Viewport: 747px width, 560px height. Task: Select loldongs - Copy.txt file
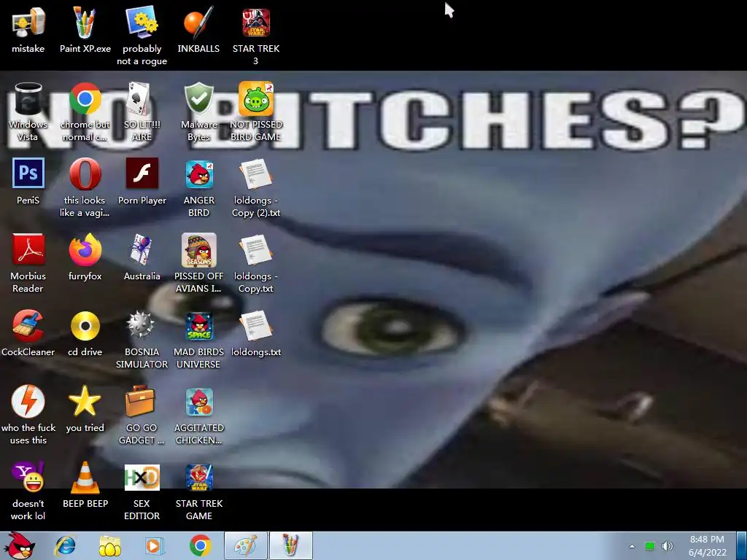pos(256,249)
